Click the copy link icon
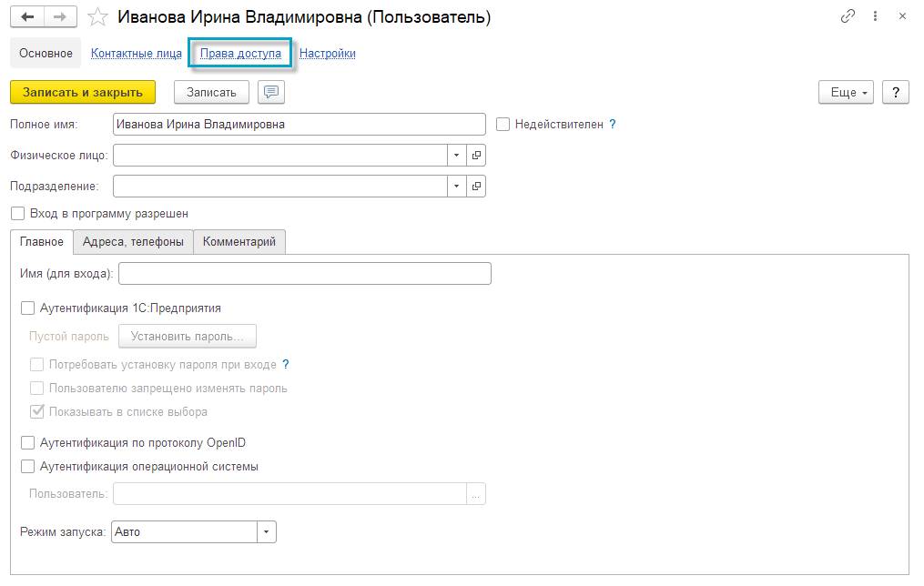 click(x=848, y=16)
